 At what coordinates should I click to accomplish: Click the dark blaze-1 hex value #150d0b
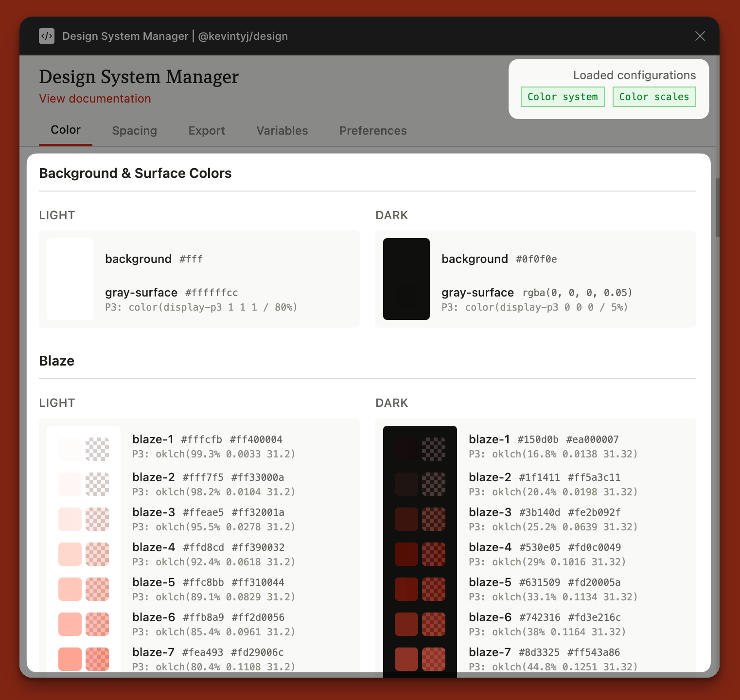click(x=538, y=439)
